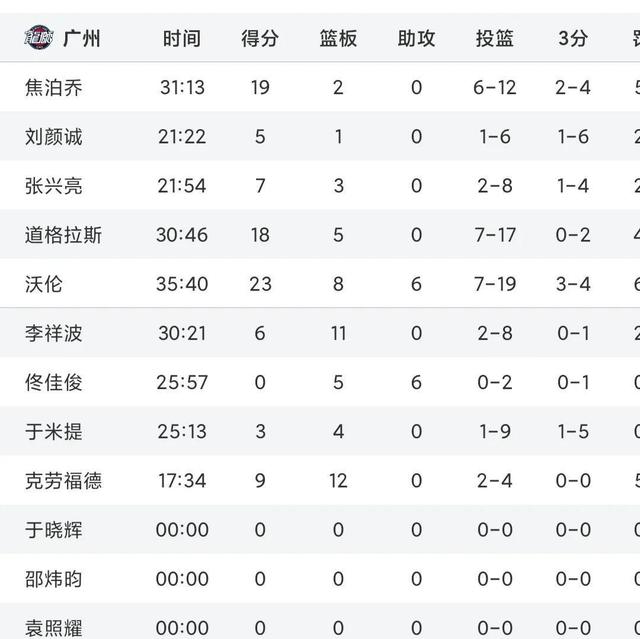The height and width of the screenshot is (639, 640).
Task: Click the Guangzhou team logo icon
Action: click(x=36, y=38)
